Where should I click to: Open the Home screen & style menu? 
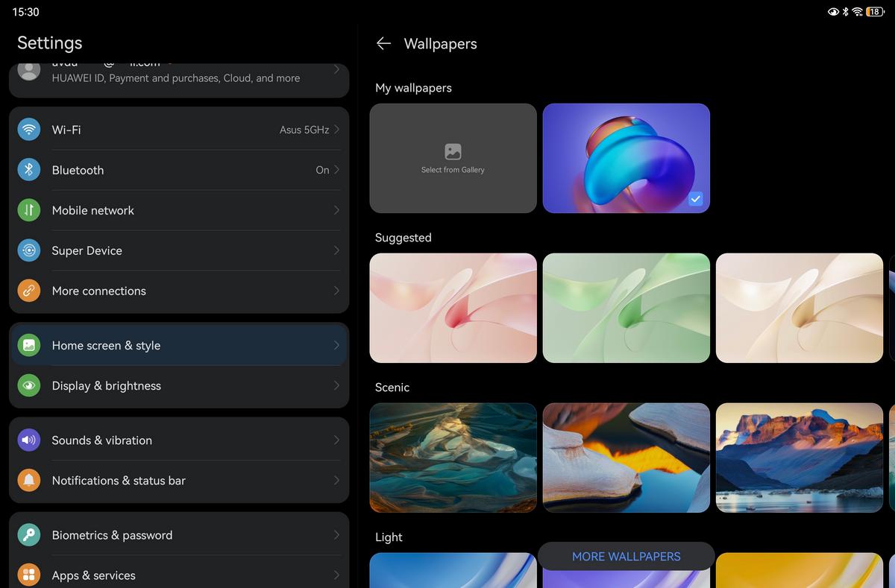coord(179,345)
